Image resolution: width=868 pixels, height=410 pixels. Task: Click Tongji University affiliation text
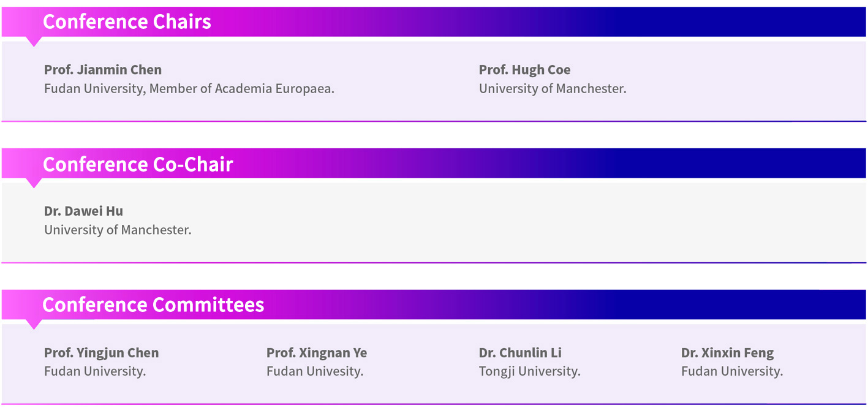pos(529,371)
